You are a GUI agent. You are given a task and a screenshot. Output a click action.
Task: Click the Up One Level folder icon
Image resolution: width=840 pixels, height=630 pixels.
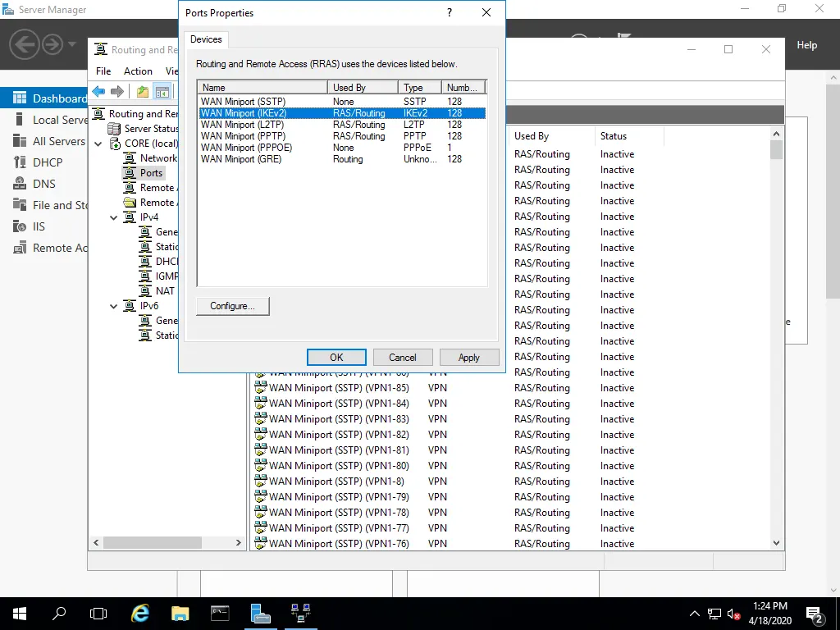tap(143, 92)
